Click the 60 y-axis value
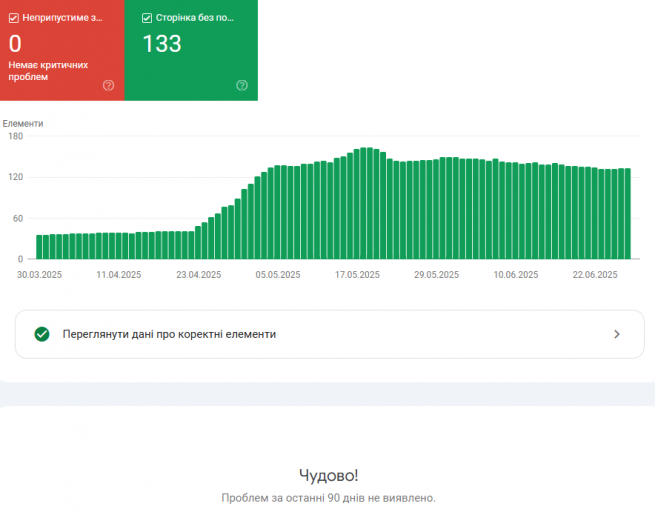The image size is (655, 512). pyautogui.click(x=18, y=218)
